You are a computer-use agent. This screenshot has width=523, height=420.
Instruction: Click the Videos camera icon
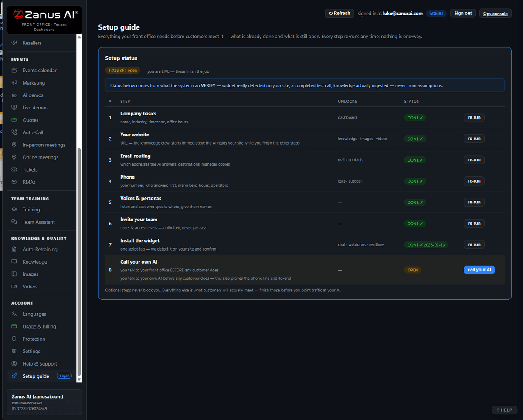14,287
